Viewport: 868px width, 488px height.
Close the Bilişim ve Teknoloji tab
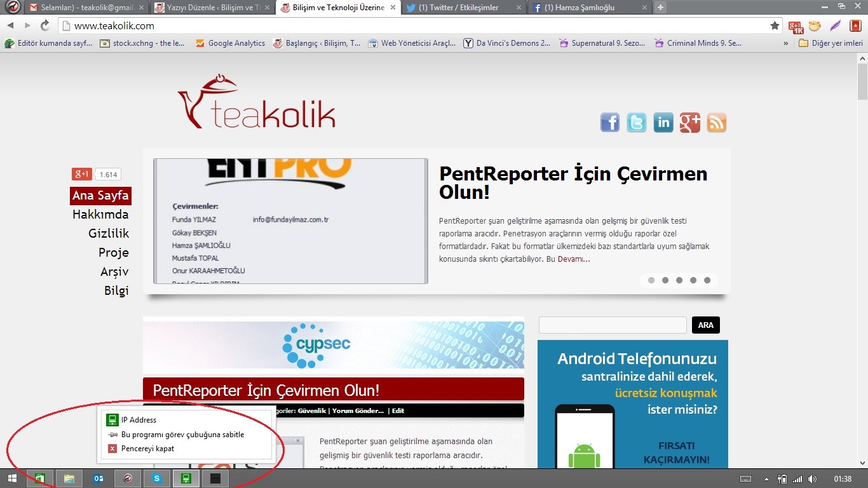(x=393, y=8)
